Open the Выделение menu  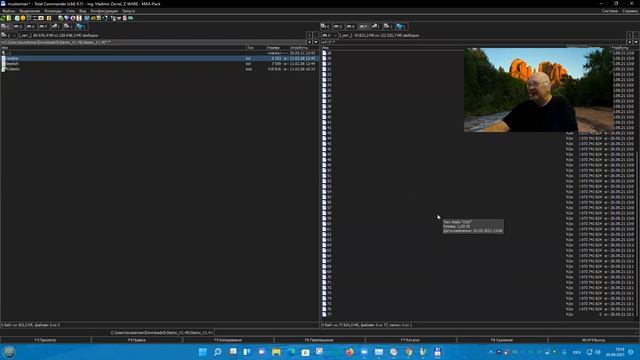click(x=30, y=11)
